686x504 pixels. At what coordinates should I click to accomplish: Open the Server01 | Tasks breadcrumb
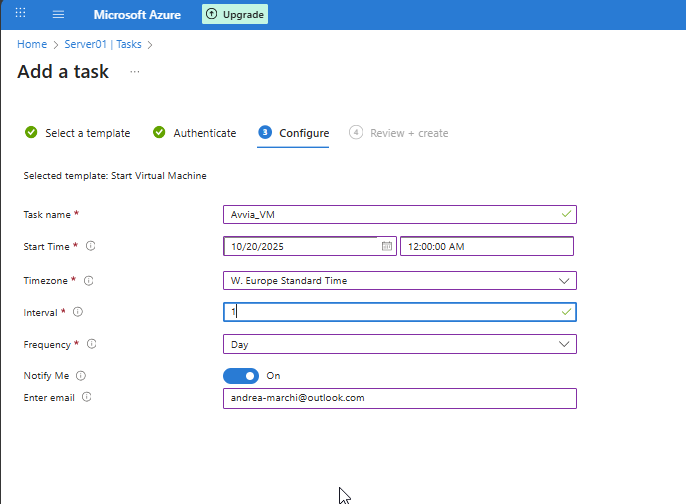(x=103, y=44)
